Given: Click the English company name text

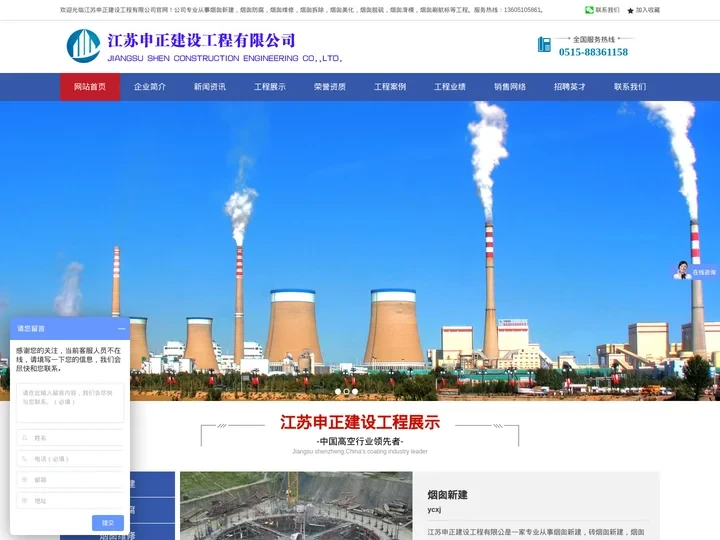Looking at the screenshot, I should pos(225,58).
